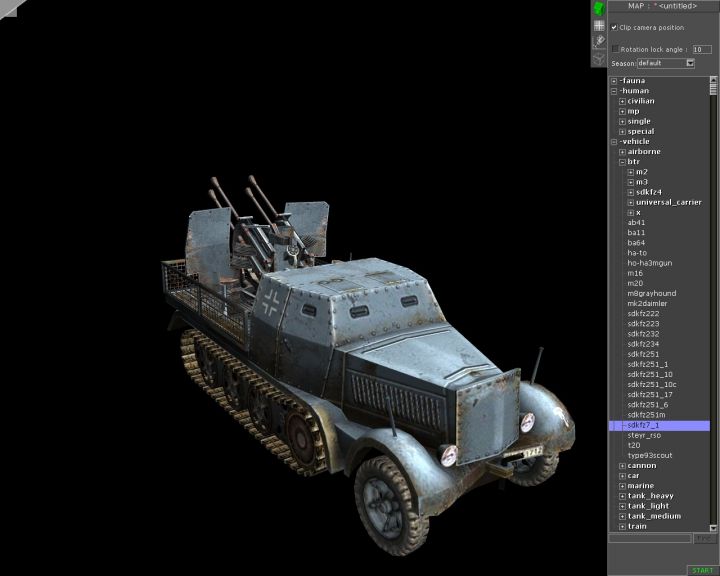Image resolution: width=720 pixels, height=576 pixels.
Task: Click the rotation lock angle value field
Action: (x=701, y=48)
